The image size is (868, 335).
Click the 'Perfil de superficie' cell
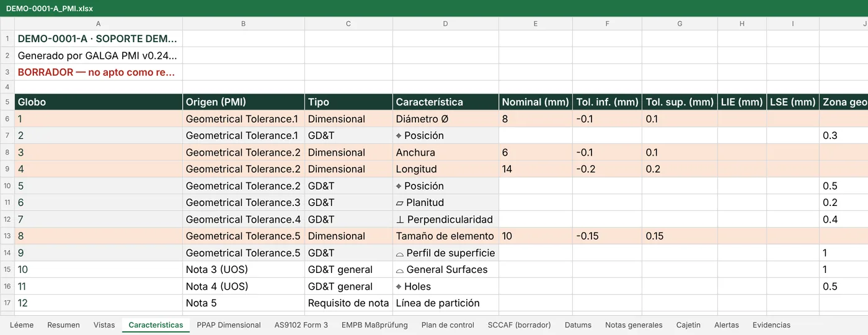click(446, 252)
